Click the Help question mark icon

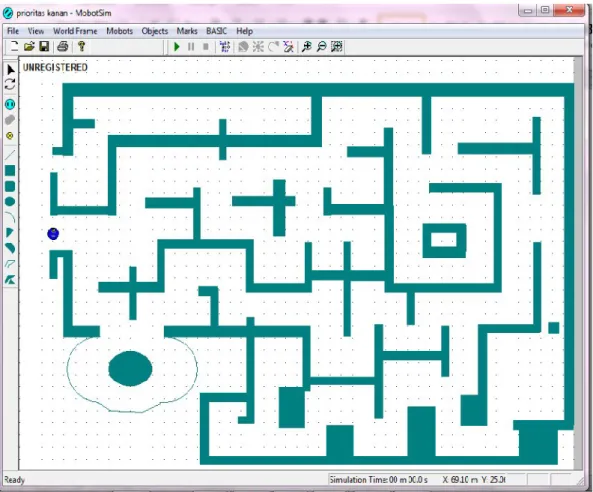tap(81, 47)
